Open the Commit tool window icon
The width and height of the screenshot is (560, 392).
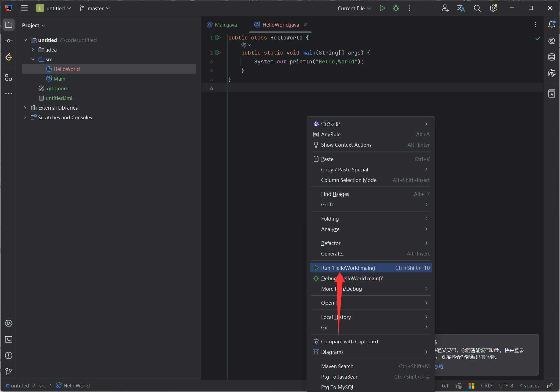click(x=9, y=41)
